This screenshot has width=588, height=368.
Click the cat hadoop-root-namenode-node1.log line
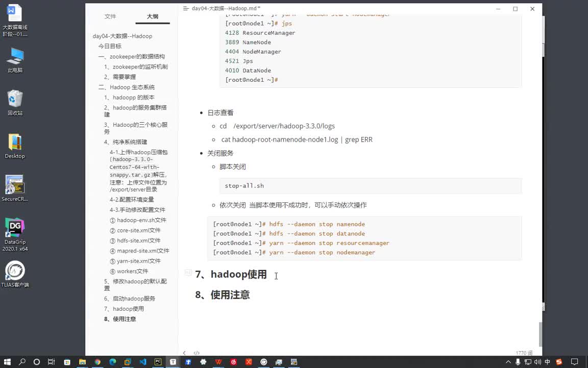[297, 140]
